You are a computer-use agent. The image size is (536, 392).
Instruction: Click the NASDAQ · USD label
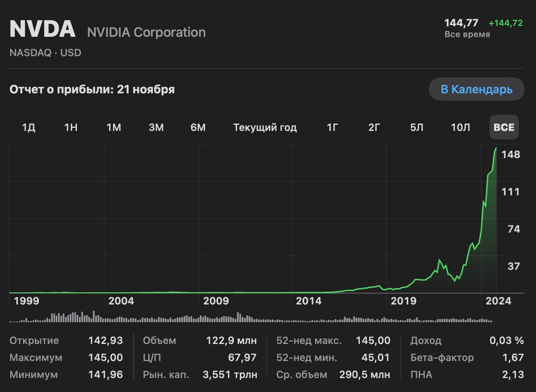pos(45,53)
